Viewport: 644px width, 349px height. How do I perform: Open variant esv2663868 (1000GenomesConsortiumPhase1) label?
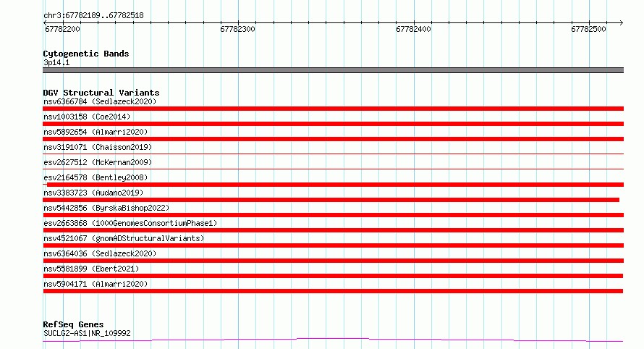coord(130,223)
